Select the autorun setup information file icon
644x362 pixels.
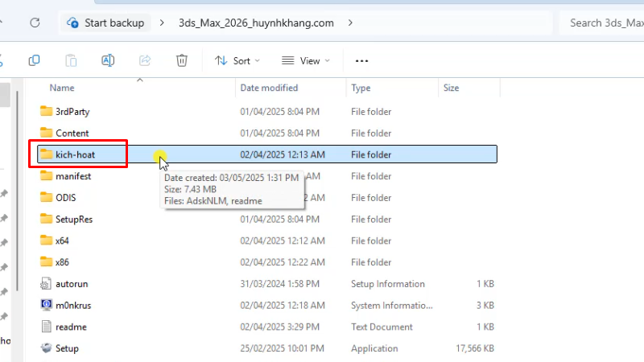(x=47, y=284)
